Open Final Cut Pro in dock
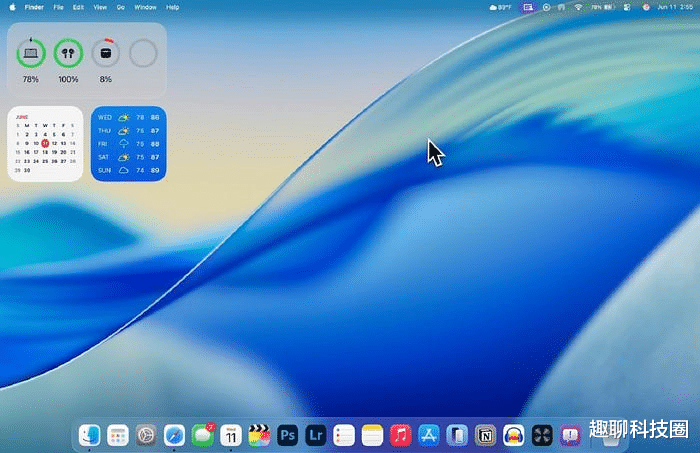The width and height of the screenshot is (700, 453). pos(260,435)
